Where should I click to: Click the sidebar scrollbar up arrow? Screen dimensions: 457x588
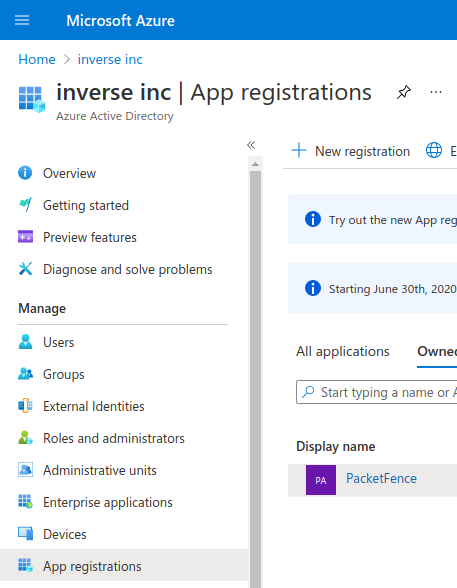click(255, 164)
